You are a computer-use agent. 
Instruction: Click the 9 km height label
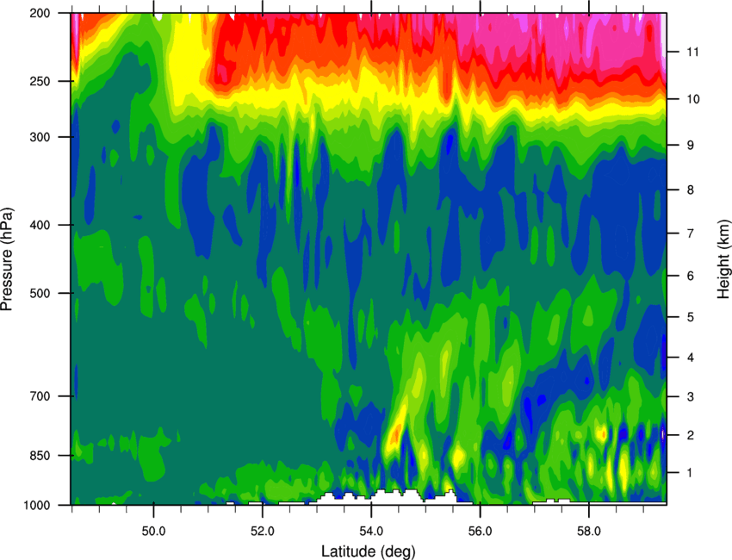coord(691,146)
